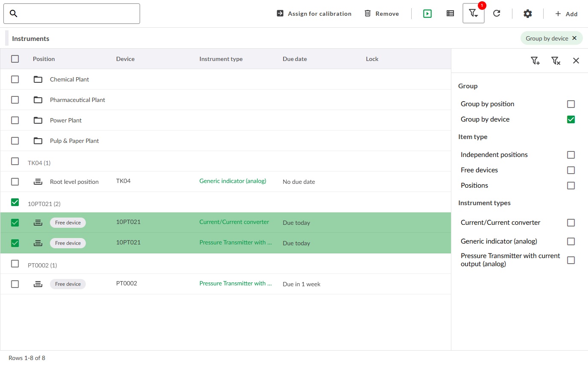Click Assign for calibration button
The width and height of the screenshot is (588, 366).
click(x=314, y=14)
